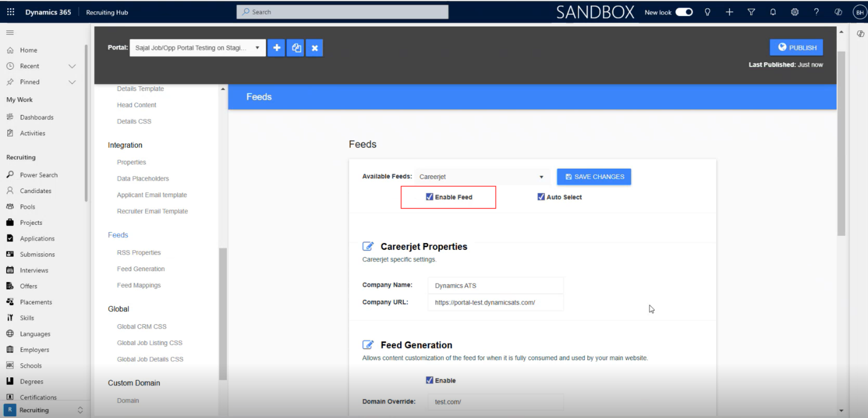Click the Pools icon
The image size is (868, 418).
tap(10, 206)
